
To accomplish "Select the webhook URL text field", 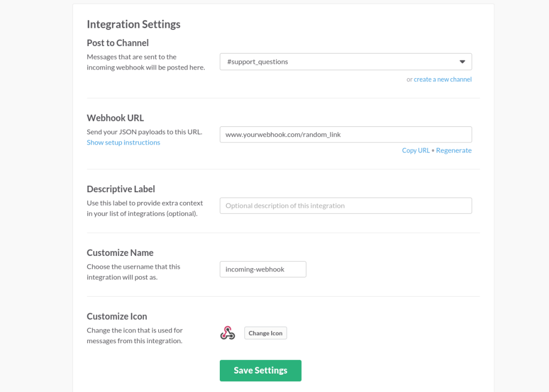I will (x=346, y=134).
